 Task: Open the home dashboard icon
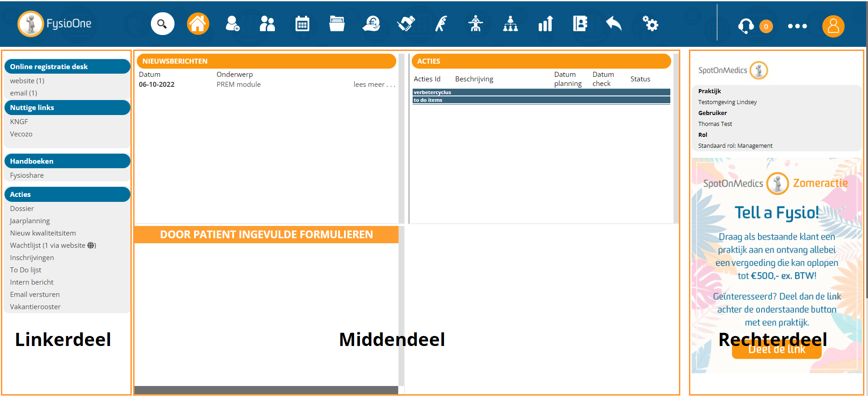pos(198,24)
